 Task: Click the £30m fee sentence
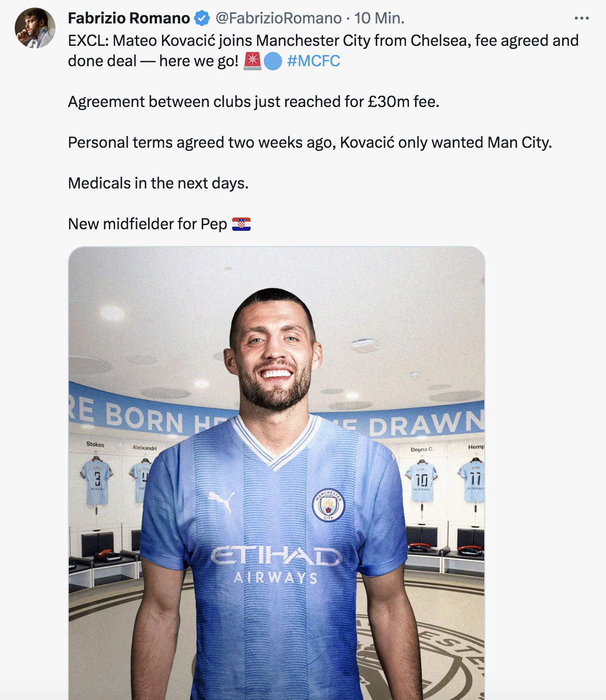tap(254, 102)
